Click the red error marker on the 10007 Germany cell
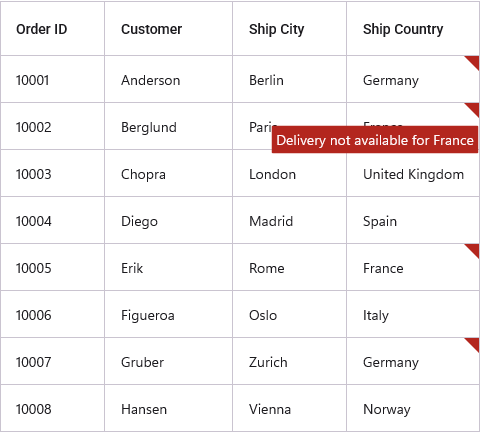 [474, 344]
